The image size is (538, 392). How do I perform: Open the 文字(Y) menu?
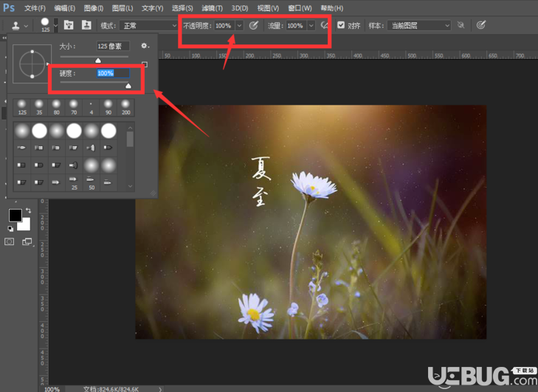[x=152, y=8]
